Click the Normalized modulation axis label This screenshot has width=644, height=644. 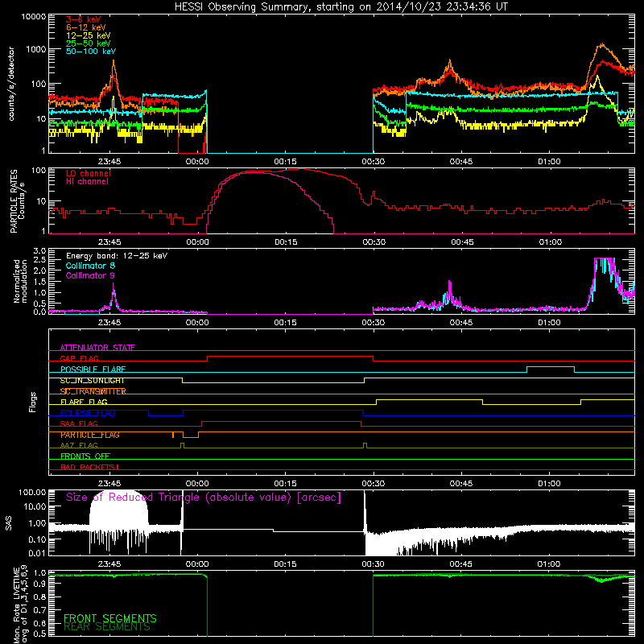[x=20, y=281]
